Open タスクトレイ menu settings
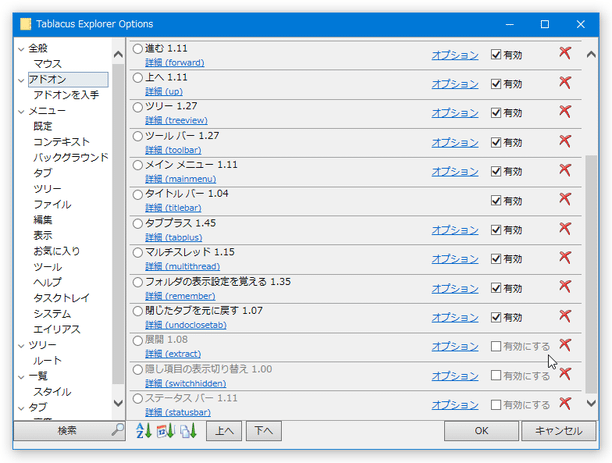This screenshot has width=612, height=463. tap(61, 298)
